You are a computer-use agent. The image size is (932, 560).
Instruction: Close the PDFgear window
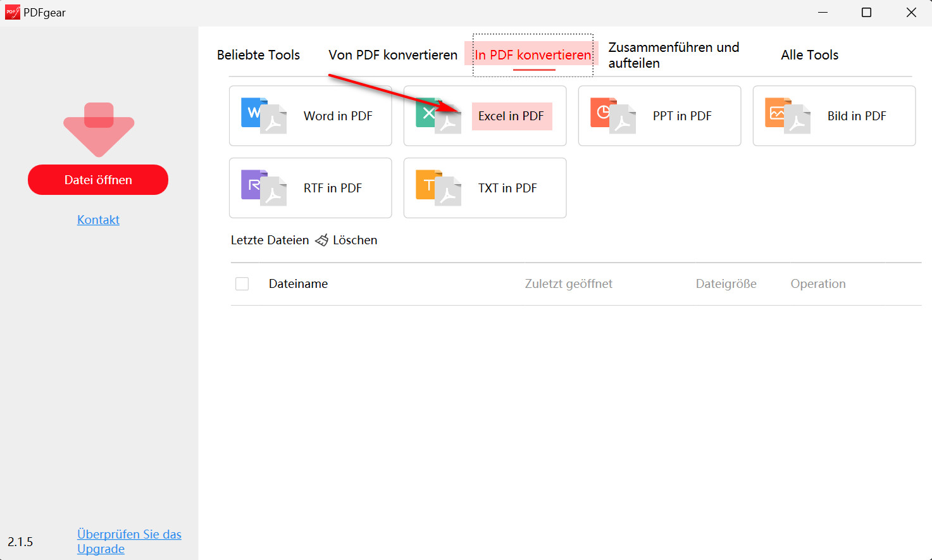(911, 12)
